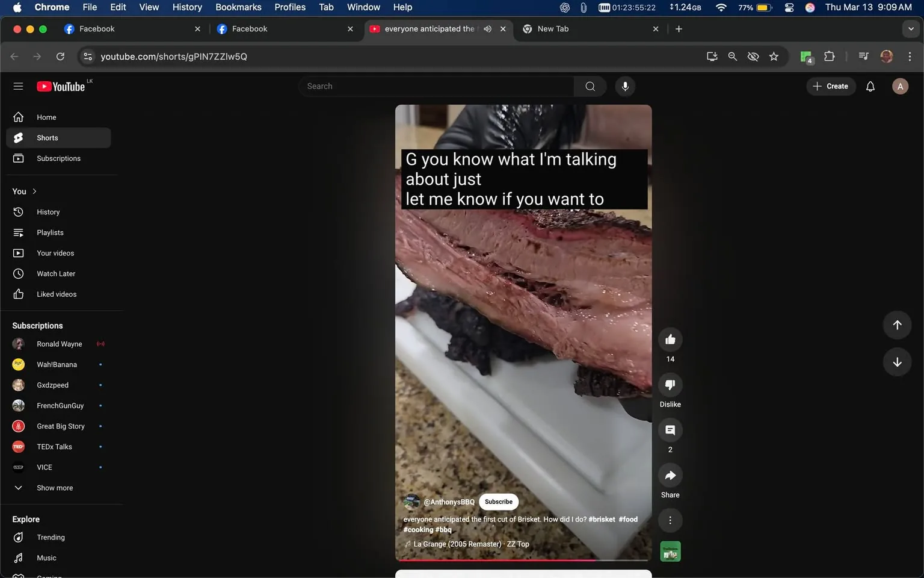The image size is (924, 578).
Task: Open the Bookmarks menu
Action: click(x=238, y=7)
